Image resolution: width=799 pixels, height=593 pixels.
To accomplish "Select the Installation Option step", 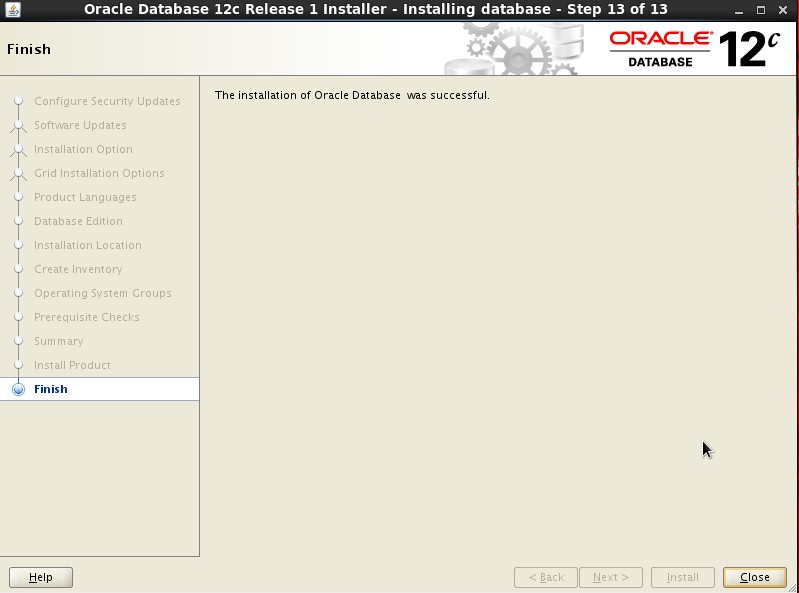I will pos(83,150).
